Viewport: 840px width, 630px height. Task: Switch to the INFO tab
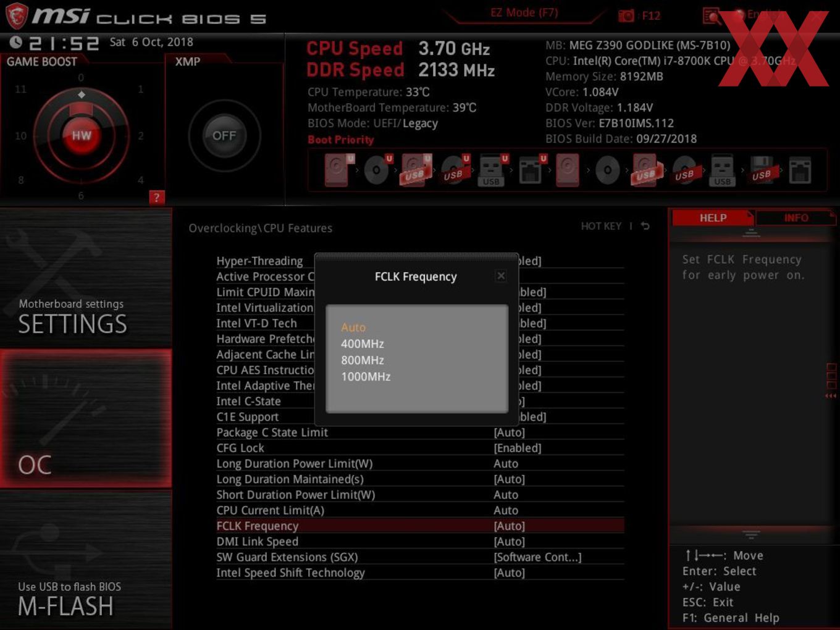(796, 218)
